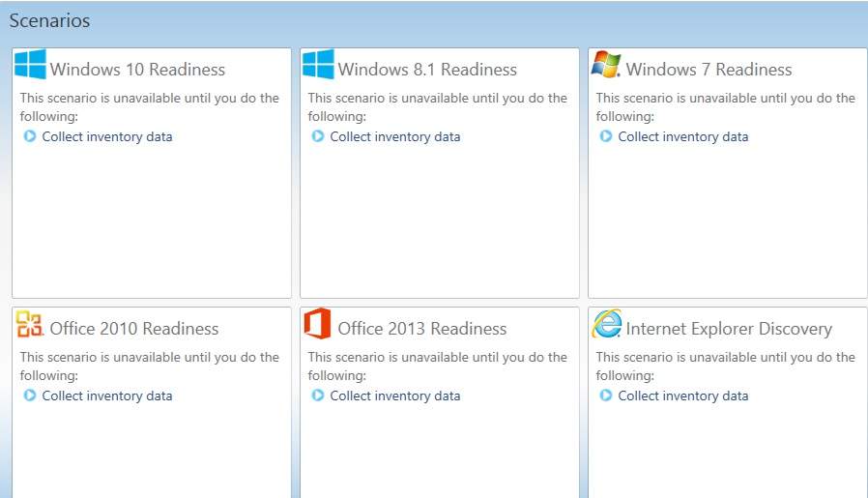Click the arrow bullet in Office 2010 card
The image size is (868, 498).
point(30,395)
